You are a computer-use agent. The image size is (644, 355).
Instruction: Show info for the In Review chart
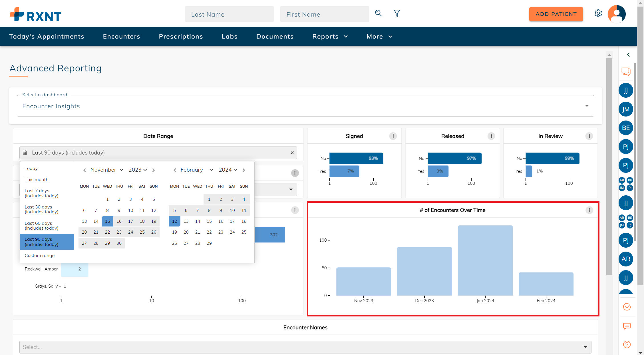pyautogui.click(x=589, y=136)
